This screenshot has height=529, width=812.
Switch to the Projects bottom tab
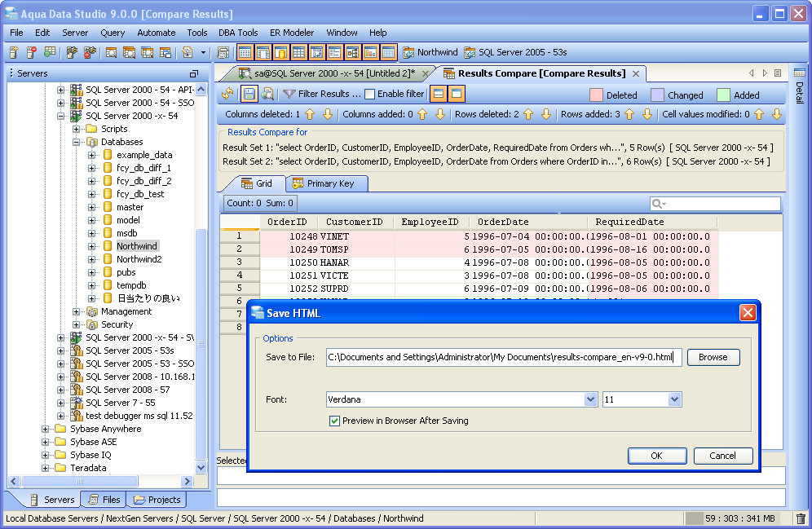[x=157, y=500]
